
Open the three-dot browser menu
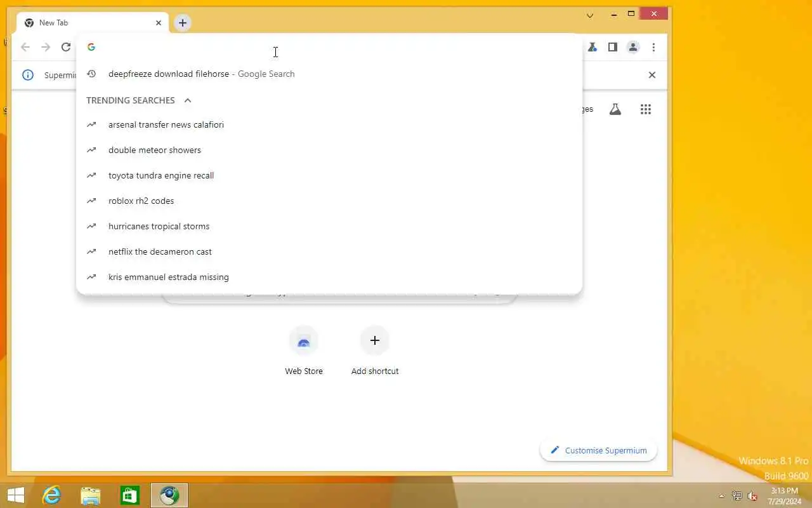[x=653, y=47]
